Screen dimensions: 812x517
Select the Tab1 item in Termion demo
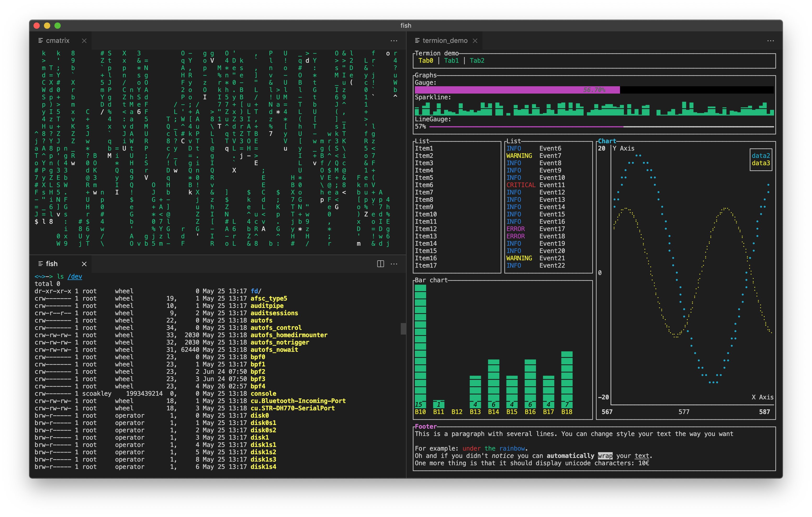(x=451, y=61)
